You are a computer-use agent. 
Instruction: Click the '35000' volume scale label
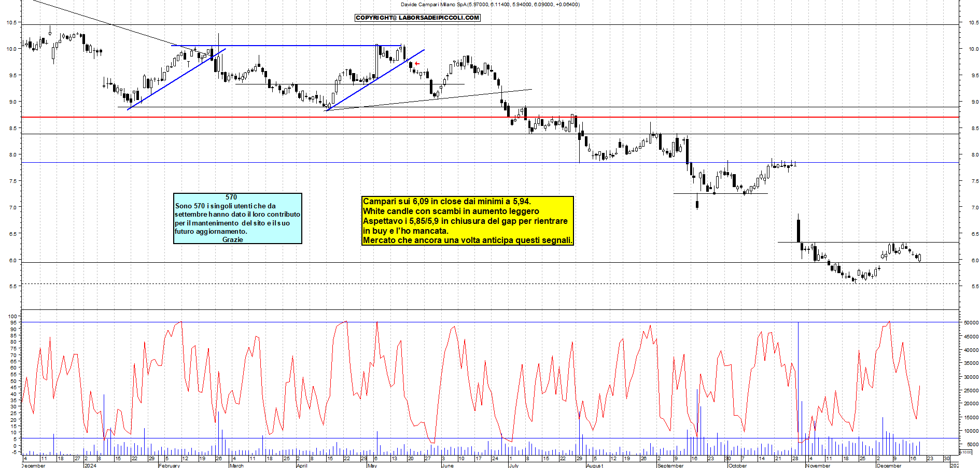click(971, 363)
